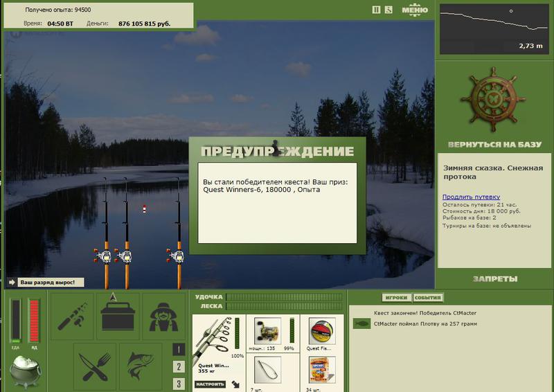Viewport: 554px width, 392px height.
Task: Click the fish icon in events log
Action: click(361, 323)
